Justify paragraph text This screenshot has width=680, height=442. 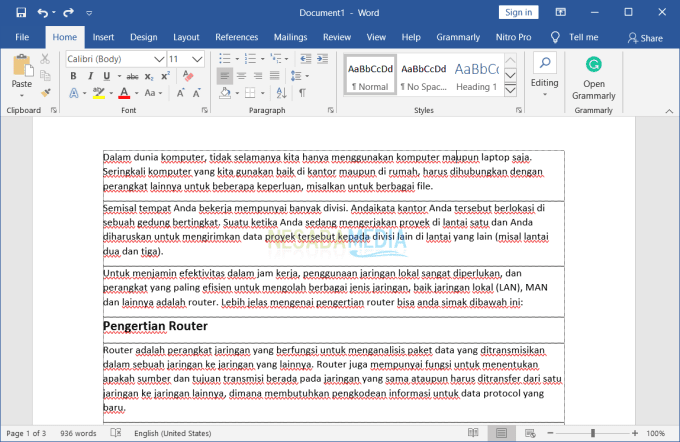(275, 76)
